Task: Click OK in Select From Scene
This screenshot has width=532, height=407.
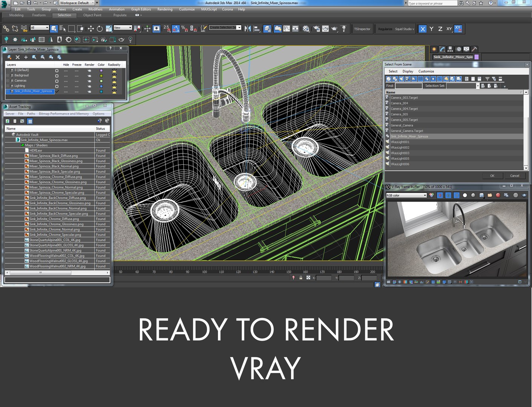Action: pos(492,176)
